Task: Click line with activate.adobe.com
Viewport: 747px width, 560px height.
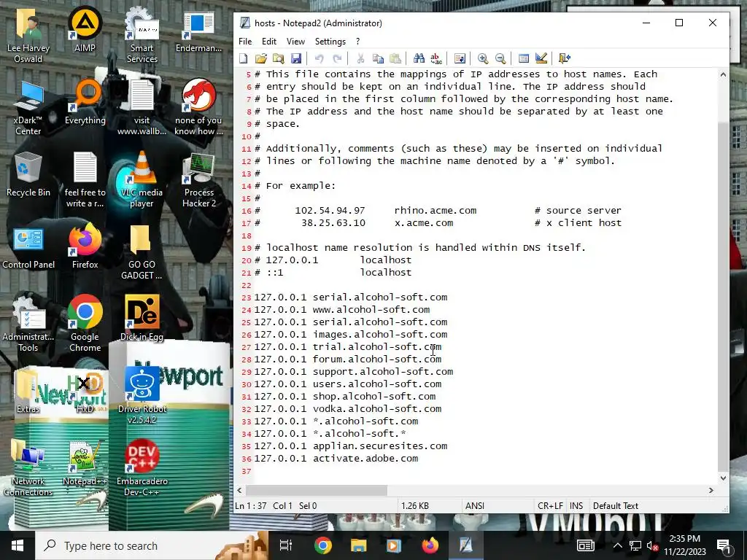Action: [336, 459]
